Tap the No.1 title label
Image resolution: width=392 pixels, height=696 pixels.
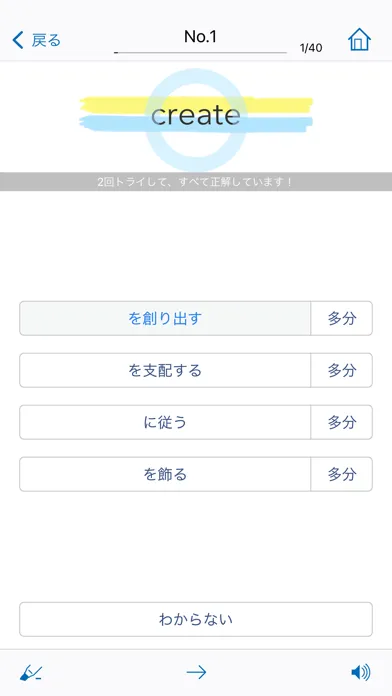(x=200, y=37)
